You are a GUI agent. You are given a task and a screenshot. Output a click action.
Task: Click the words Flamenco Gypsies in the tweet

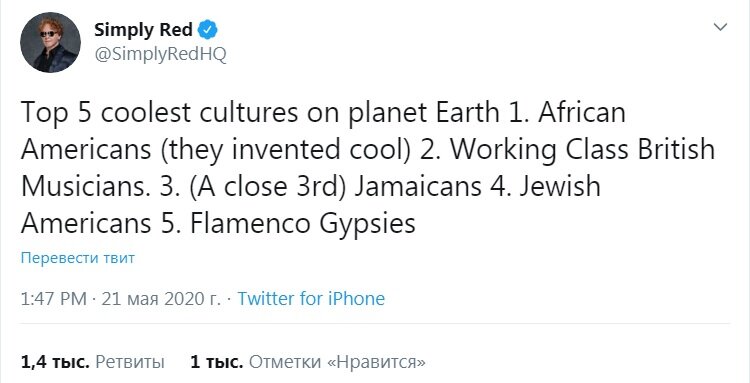click(303, 224)
